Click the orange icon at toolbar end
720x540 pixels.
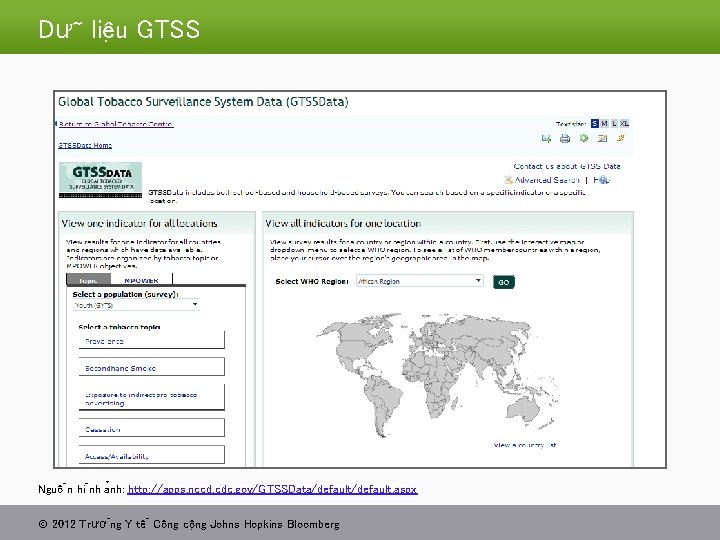pos(621,138)
